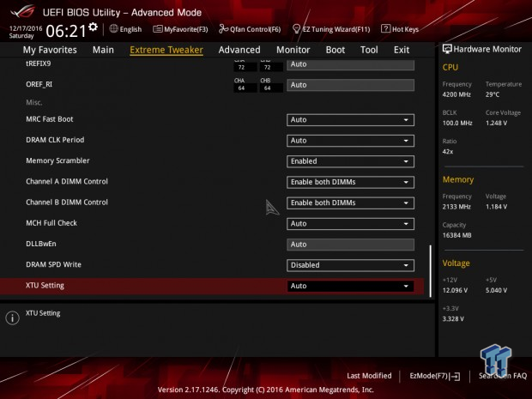Open Channel A DIMM Control dropdown
532x399 pixels.
point(350,182)
